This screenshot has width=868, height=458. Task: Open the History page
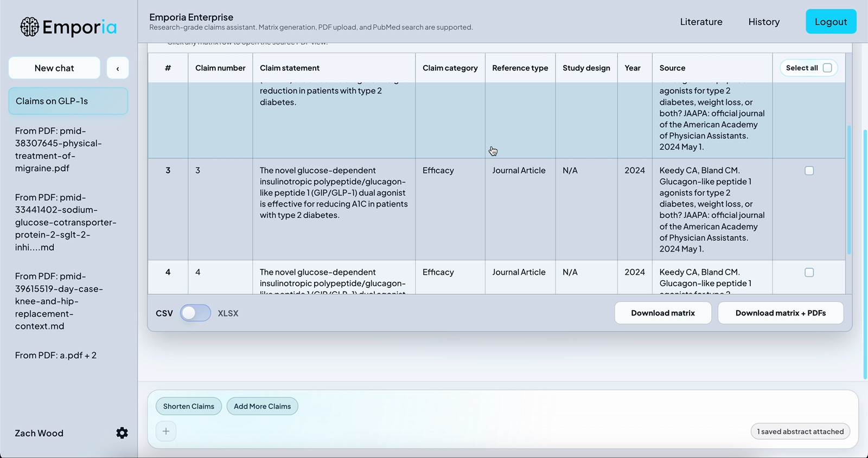(764, 22)
